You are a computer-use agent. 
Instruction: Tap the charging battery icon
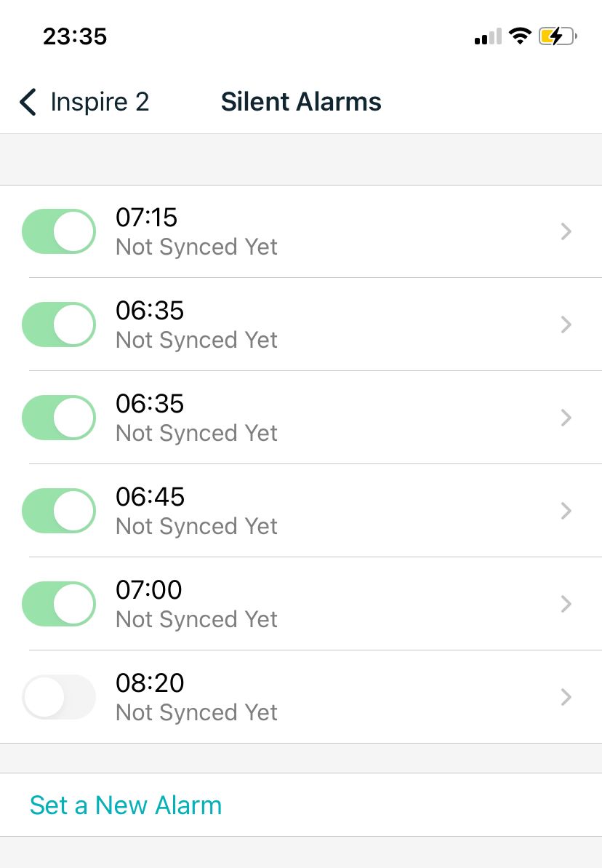557,36
